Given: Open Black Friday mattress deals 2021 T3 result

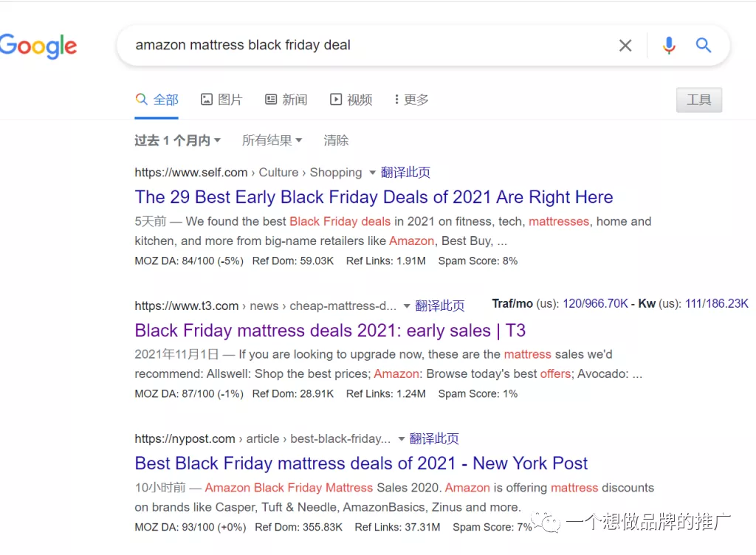Looking at the screenshot, I should [x=330, y=331].
